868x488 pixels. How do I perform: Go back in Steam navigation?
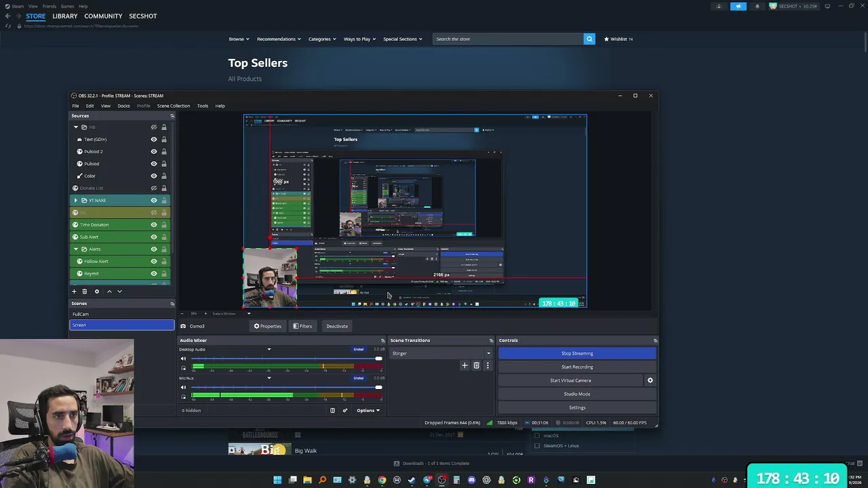click(7, 16)
